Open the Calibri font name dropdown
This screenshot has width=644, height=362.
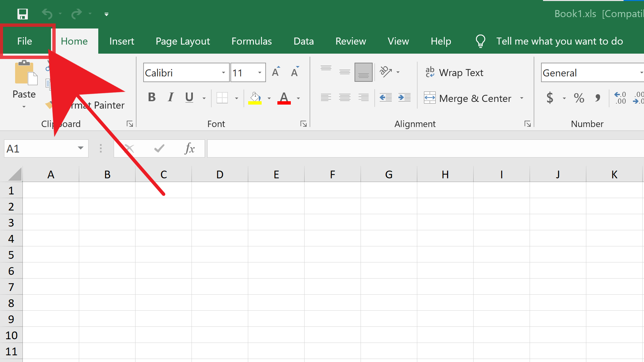coord(223,72)
